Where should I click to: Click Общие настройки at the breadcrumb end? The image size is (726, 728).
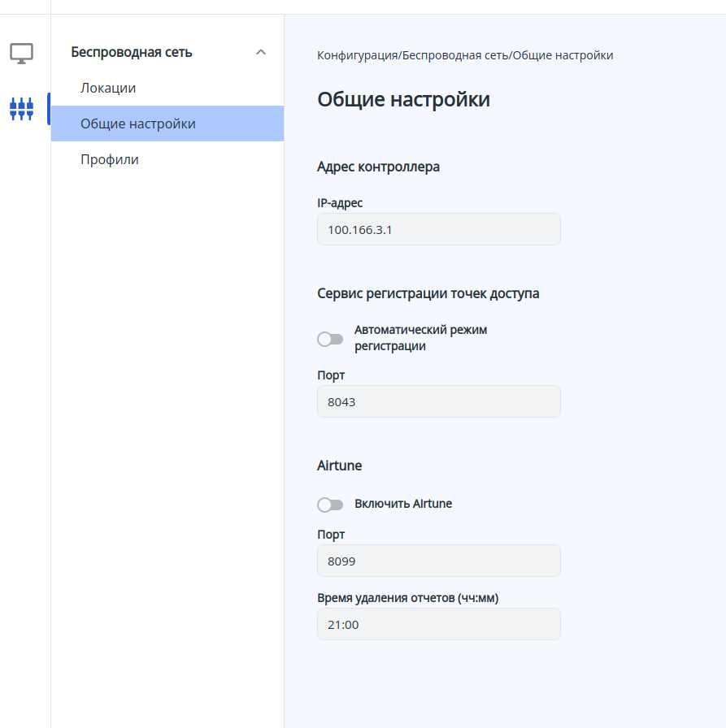click(563, 55)
